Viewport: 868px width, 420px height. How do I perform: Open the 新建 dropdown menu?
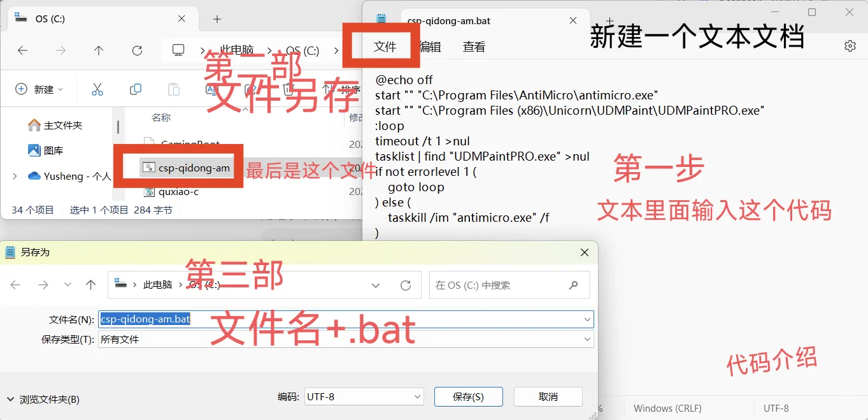pos(38,89)
